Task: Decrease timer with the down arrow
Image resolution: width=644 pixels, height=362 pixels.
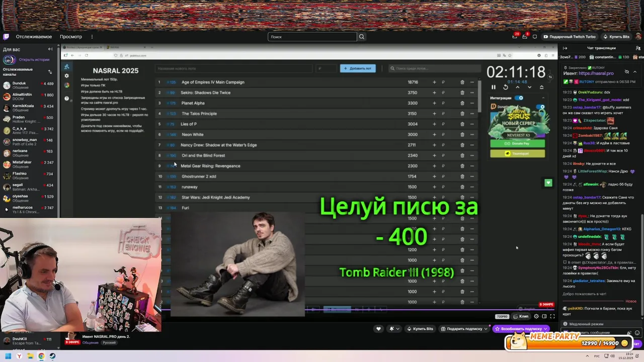Action: click(529, 87)
